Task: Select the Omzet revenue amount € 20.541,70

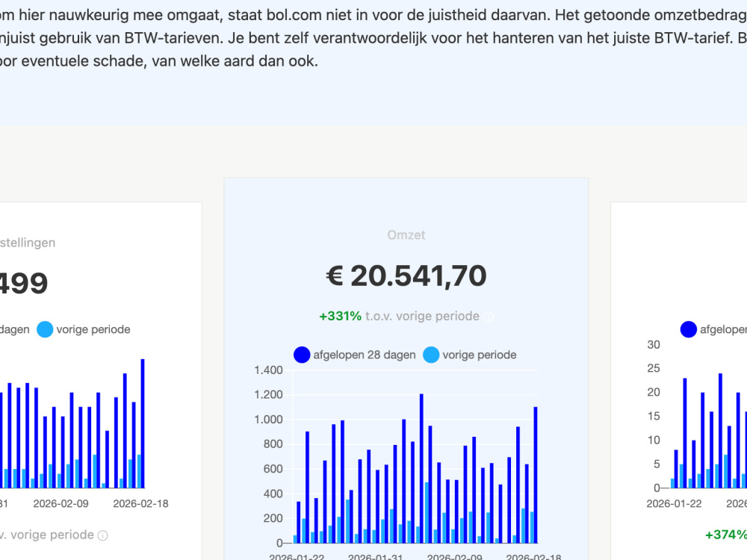Action: (x=406, y=276)
